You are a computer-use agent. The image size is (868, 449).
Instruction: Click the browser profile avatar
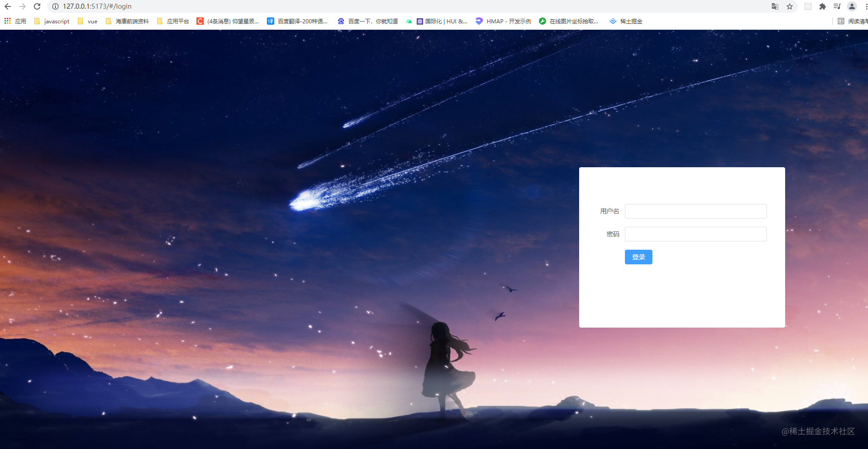click(852, 6)
